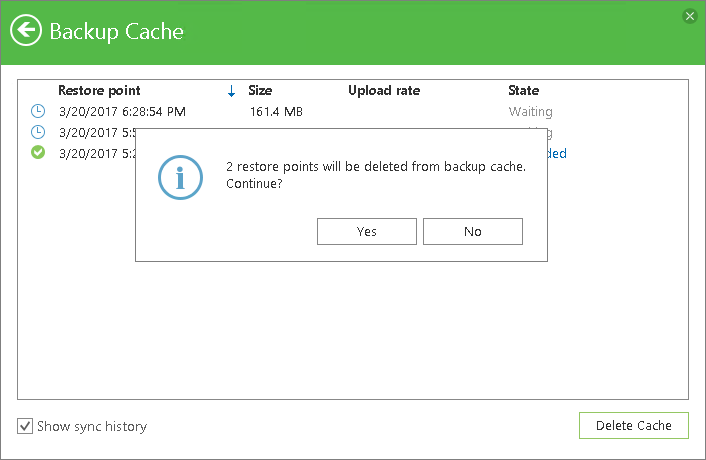Screen dimensions: 706x460
Task: Click the blue info icon in dialog
Action: tap(181, 176)
